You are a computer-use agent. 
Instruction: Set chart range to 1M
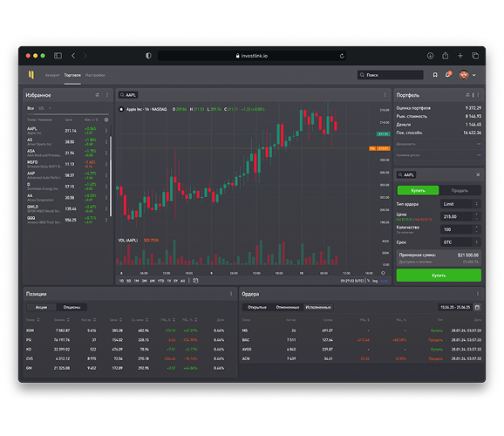136,281
